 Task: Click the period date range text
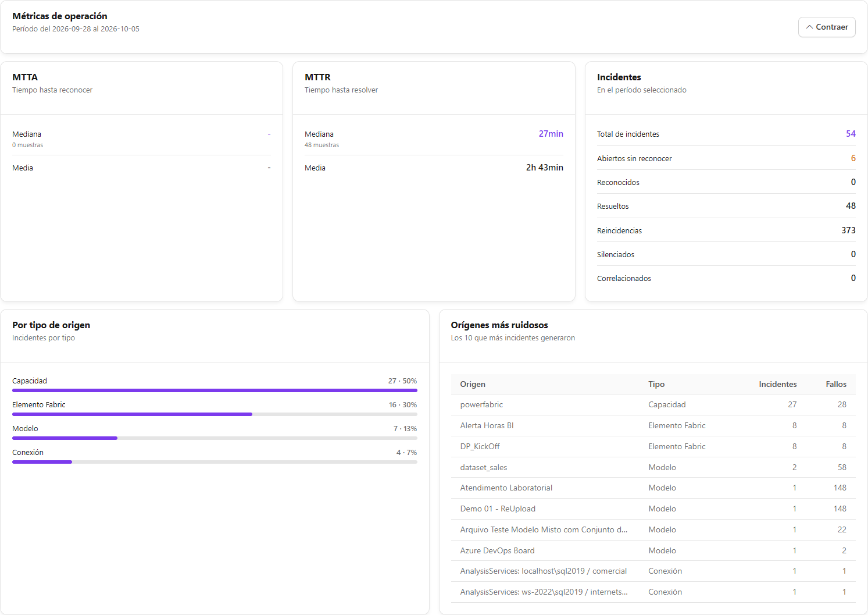[76, 29]
